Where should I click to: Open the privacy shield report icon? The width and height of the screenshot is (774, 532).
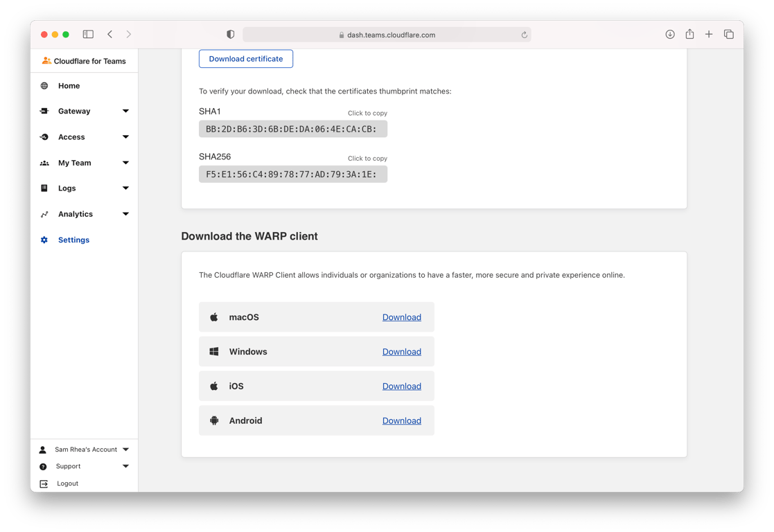(x=230, y=34)
